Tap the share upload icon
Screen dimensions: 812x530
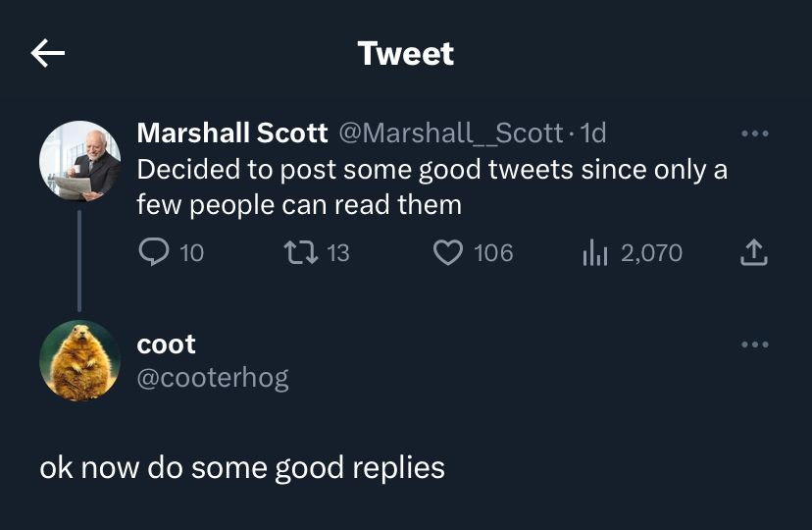pyautogui.click(x=752, y=253)
